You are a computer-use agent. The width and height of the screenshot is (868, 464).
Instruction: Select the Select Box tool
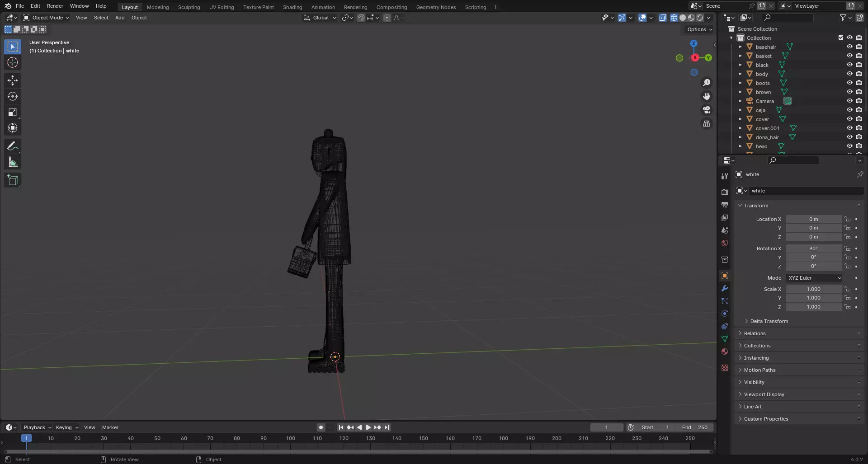pos(13,47)
